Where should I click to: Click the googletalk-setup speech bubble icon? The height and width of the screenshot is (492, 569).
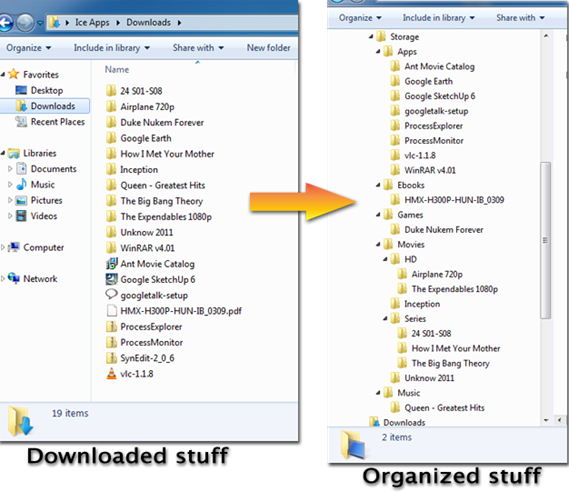tap(111, 294)
